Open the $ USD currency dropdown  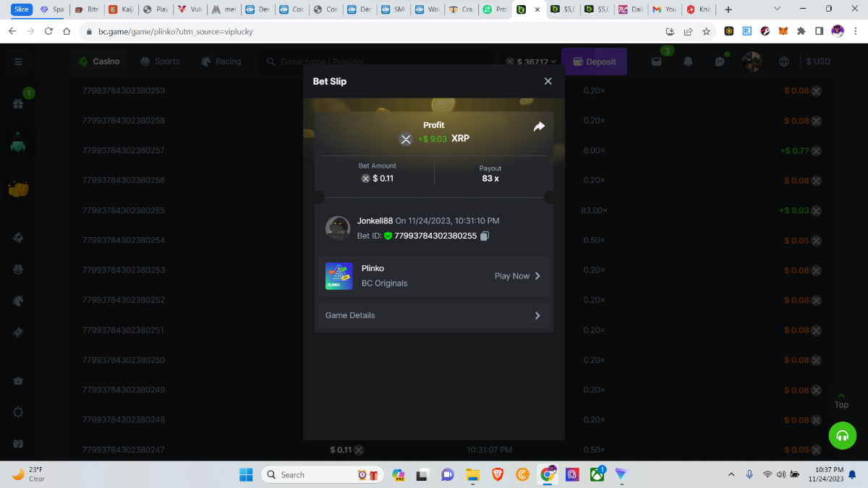point(818,61)
